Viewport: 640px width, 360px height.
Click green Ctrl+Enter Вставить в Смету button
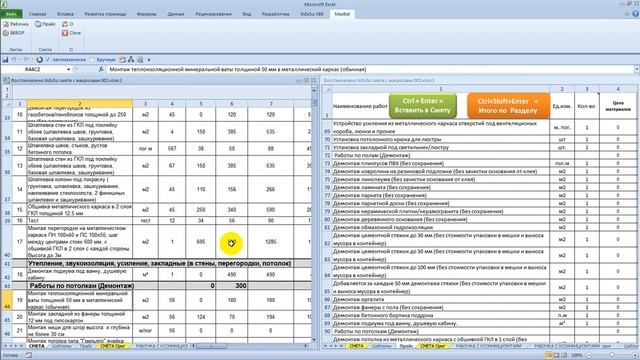point(422,106)
